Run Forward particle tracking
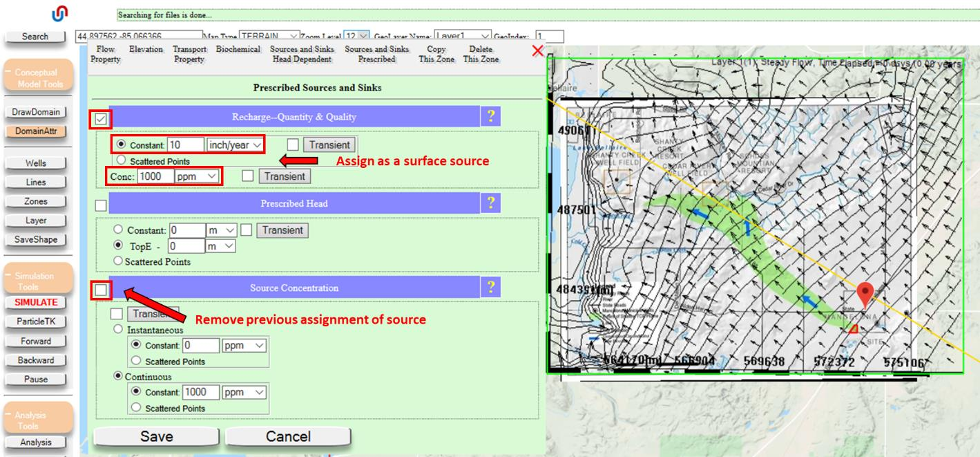Image resolution: width=980 pixels, height=457 pixels. tap(36, 341)
